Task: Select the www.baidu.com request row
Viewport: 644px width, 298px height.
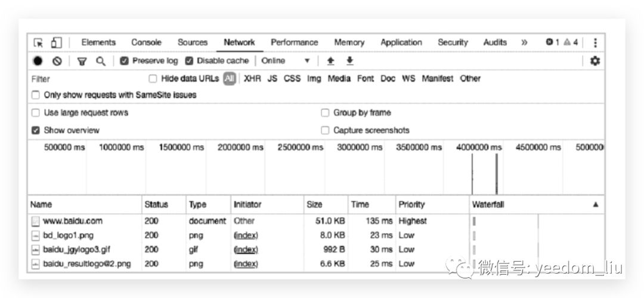Action: click(73, 221)
